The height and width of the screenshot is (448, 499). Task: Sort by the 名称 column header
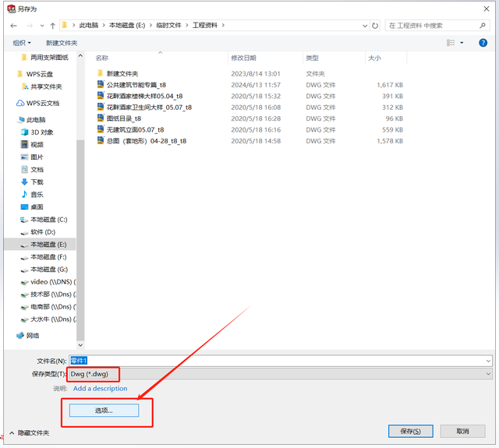(x=102, y=58)
